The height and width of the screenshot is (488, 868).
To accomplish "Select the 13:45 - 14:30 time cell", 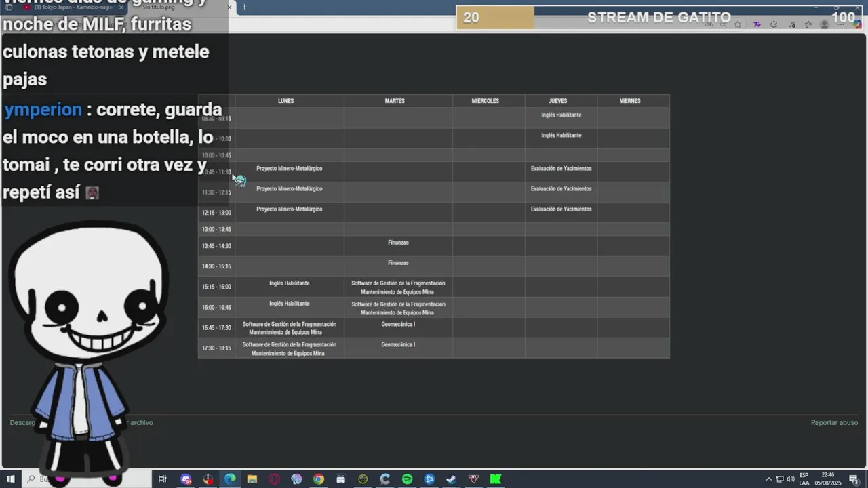I will click(216, 246).
